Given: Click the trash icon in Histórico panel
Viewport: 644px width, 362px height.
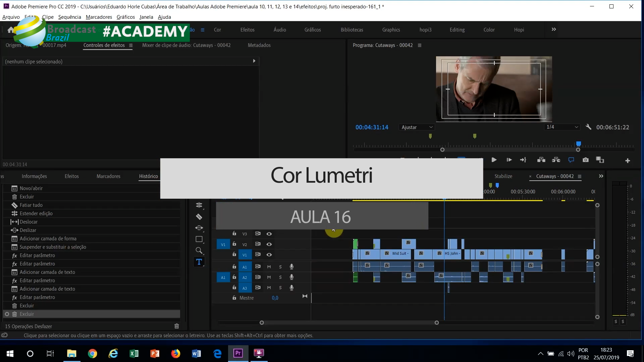Looking at the screenshot, I should [x=177, y=326].
